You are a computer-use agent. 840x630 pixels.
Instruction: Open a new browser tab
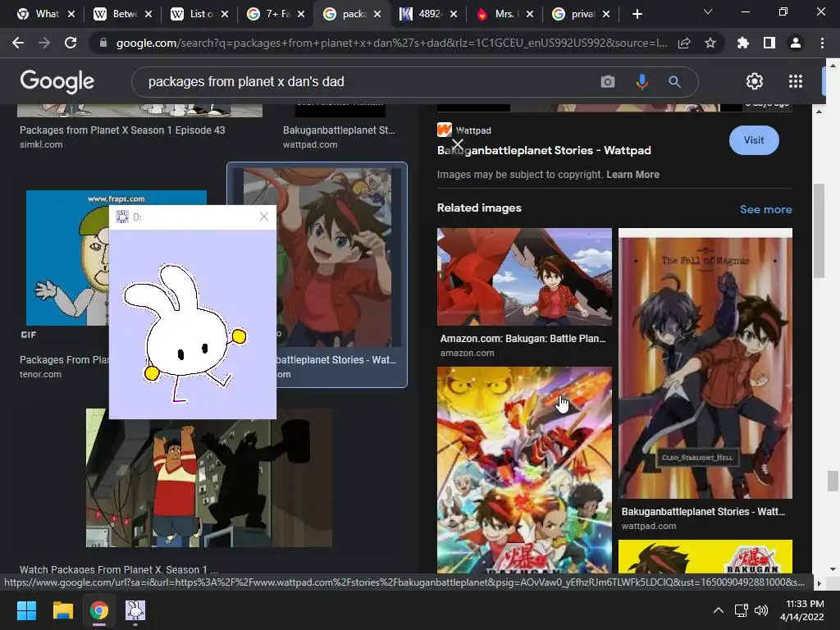tap(637, 14)
